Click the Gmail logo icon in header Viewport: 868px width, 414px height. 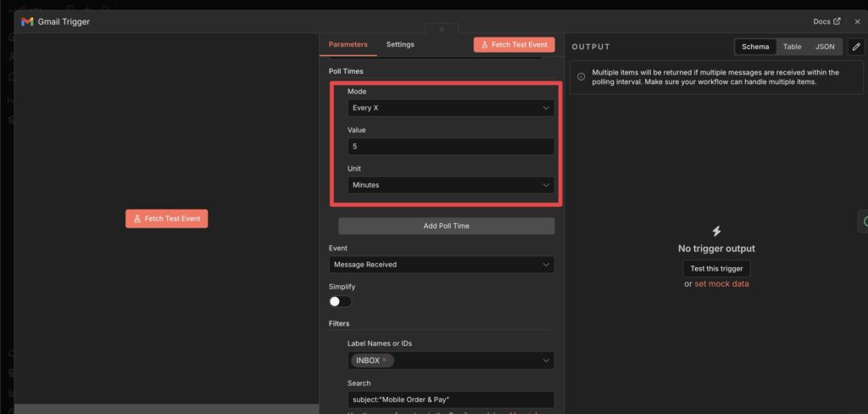tap(27, 21)
